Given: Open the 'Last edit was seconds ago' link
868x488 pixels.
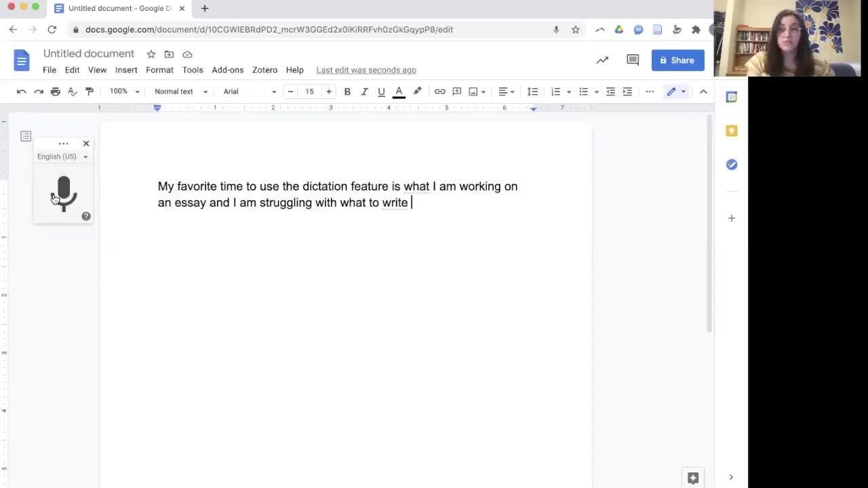Looking at the screenshot, I should pos(366,70).
